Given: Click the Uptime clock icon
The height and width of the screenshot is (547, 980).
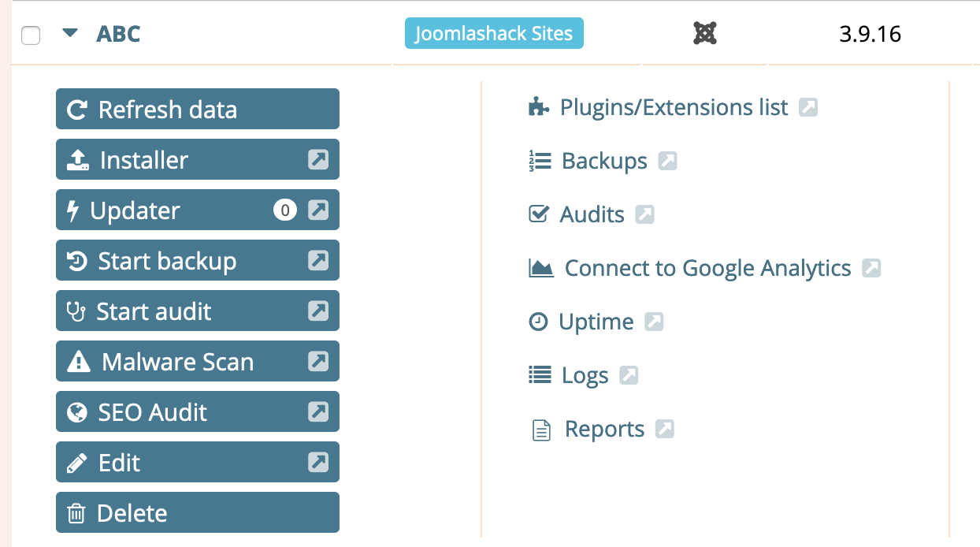Looking at the screenshot, I should (538, 322).
